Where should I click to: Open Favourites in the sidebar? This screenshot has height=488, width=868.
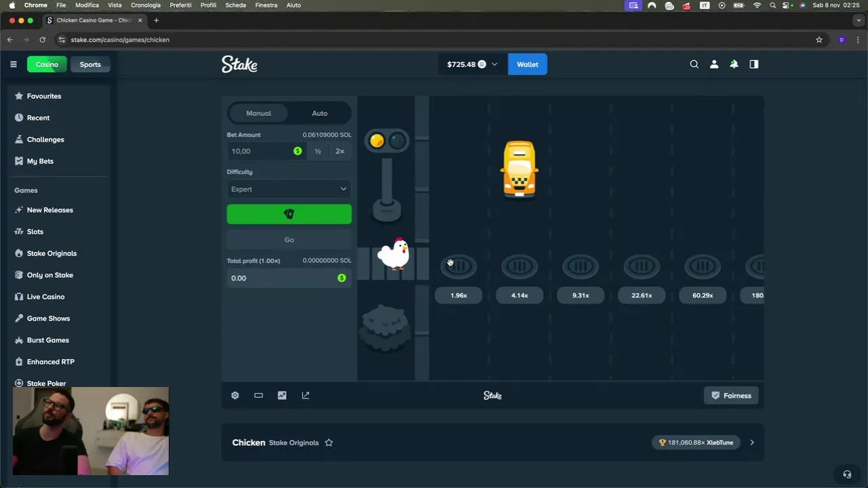(43, 96)
